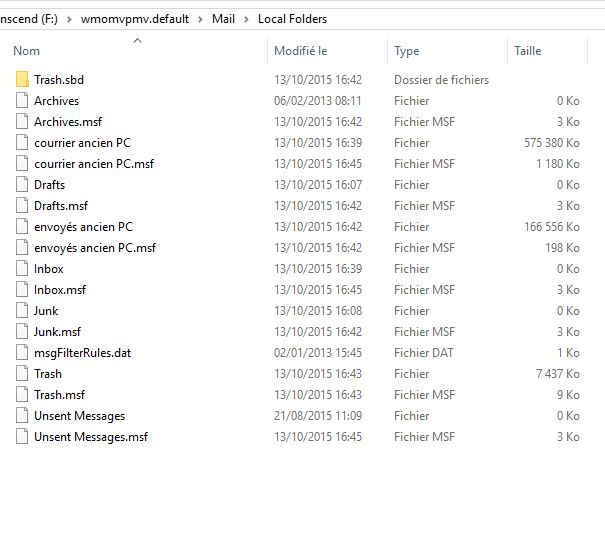
Task: Click the Drafts file icon
Action: [23, 185]
